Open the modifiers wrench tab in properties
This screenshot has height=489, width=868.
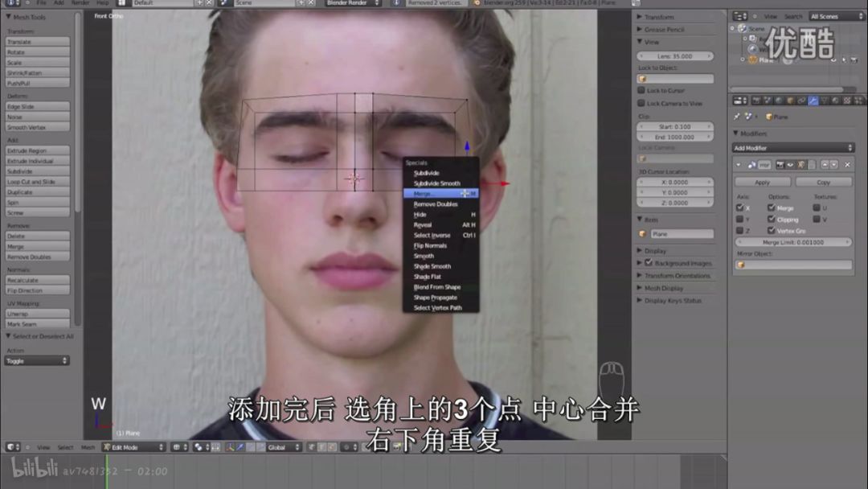tap(813, 101)
